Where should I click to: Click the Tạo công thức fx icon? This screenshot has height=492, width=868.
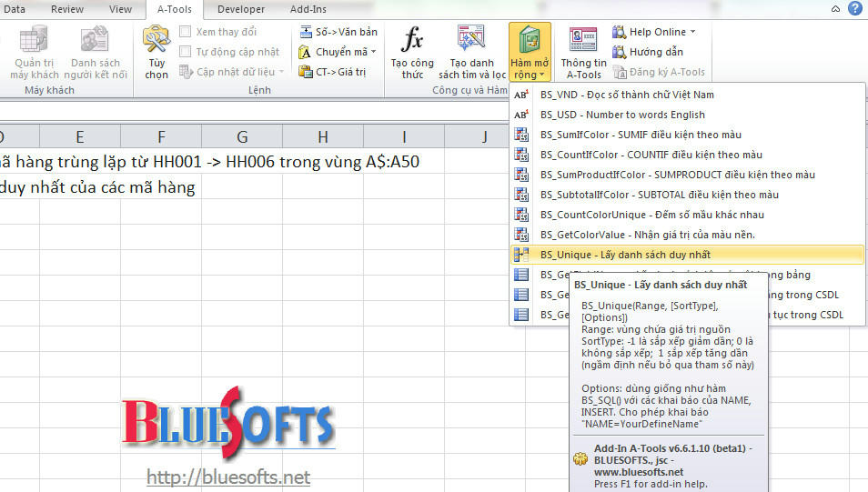pos(412,39)
